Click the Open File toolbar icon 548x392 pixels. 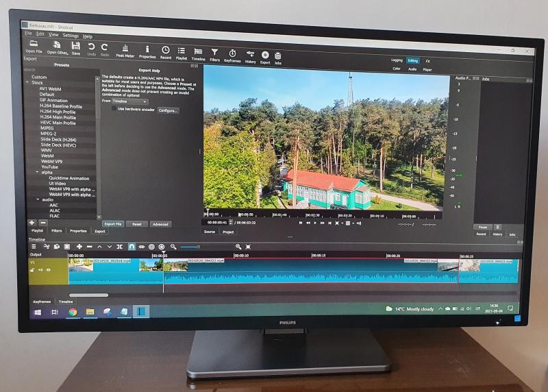[34, 47]
